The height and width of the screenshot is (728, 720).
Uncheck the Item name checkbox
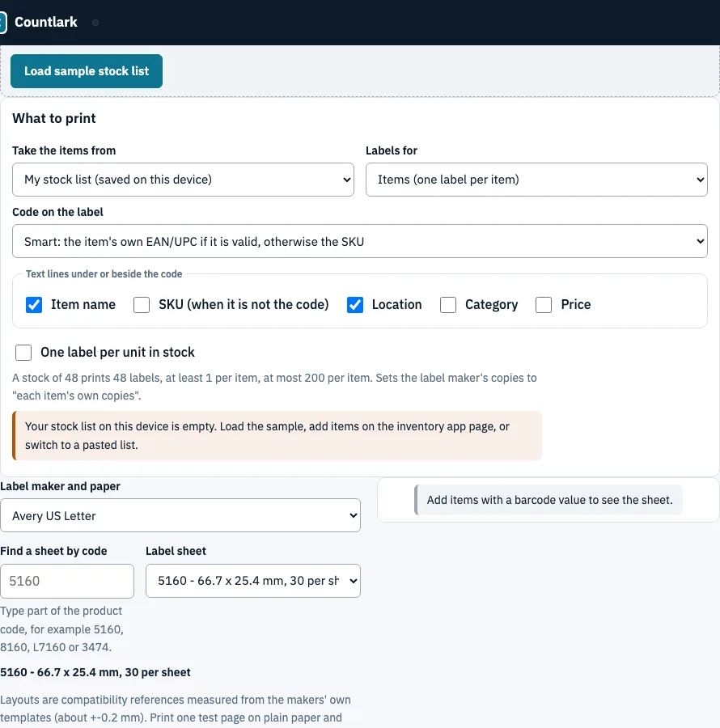click(34, 305)
